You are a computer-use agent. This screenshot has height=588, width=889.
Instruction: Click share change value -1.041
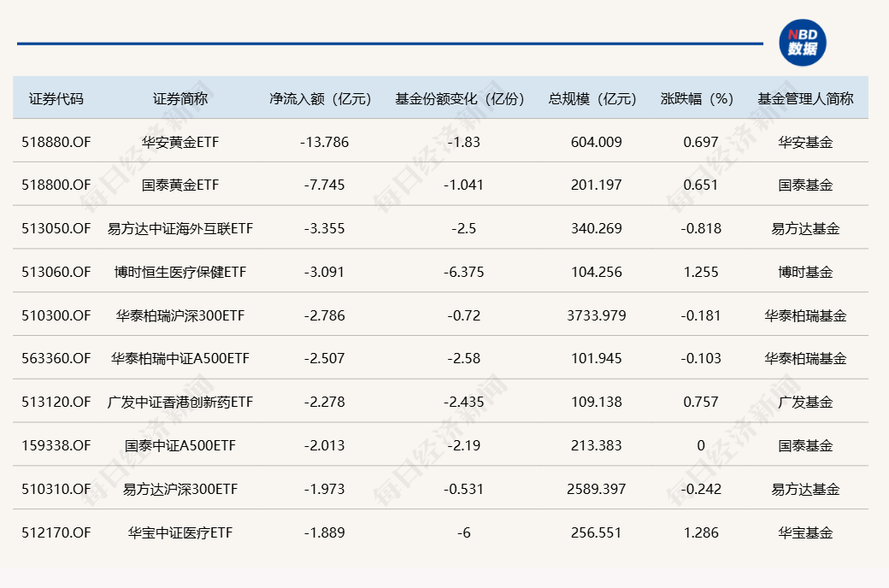pyautogui.click(x=464, y=185)
